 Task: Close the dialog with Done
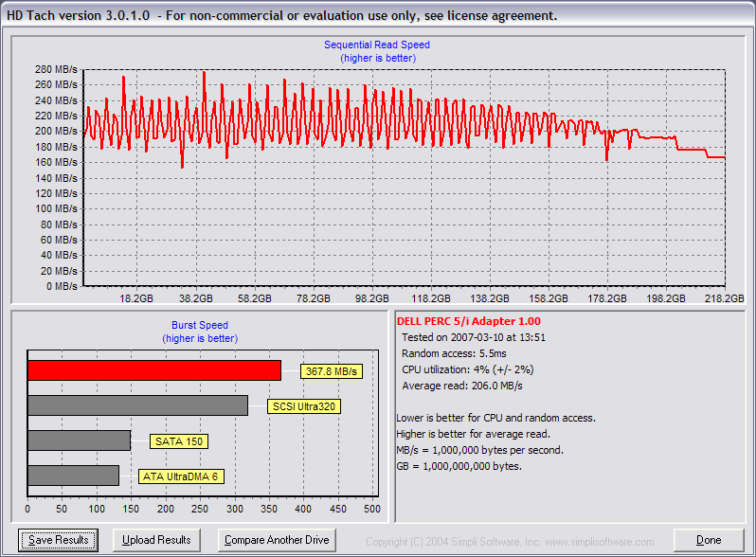709,540
